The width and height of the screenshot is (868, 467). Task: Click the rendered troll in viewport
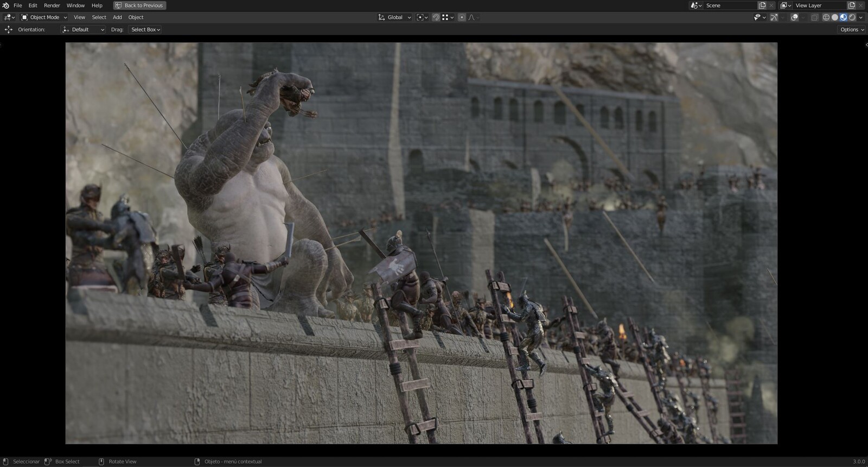[255, 195]
